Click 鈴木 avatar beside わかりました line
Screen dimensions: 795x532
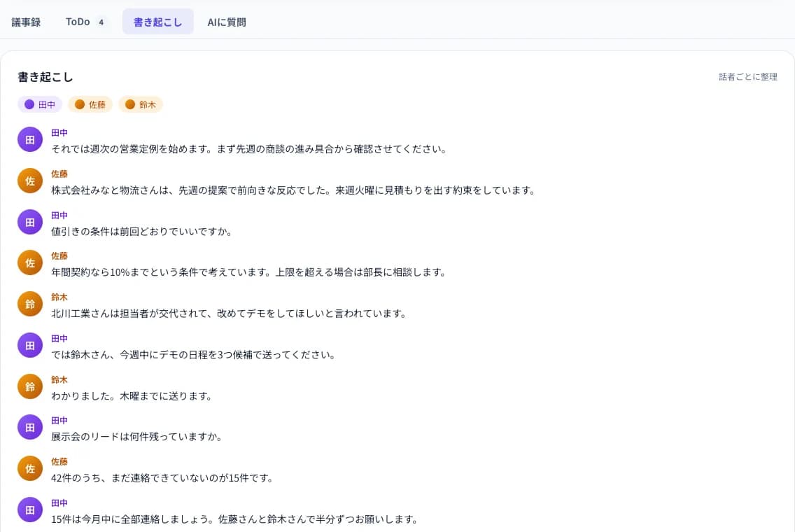coord(30,386)
